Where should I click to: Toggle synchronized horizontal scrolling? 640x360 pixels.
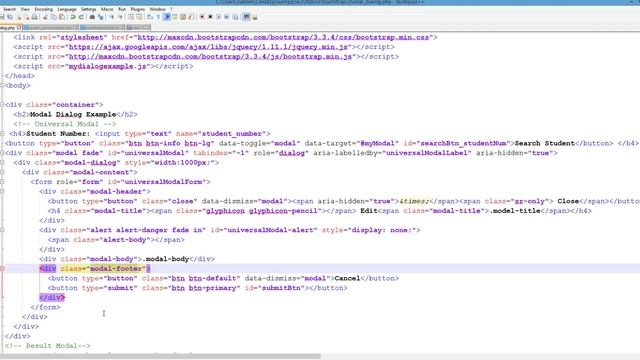pos(139,17)
